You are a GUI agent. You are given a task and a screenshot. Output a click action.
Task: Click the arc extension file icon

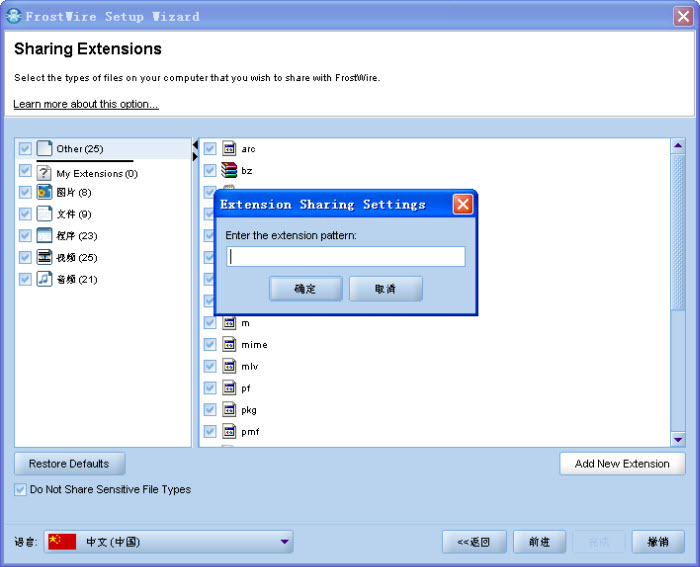(229, 148)
